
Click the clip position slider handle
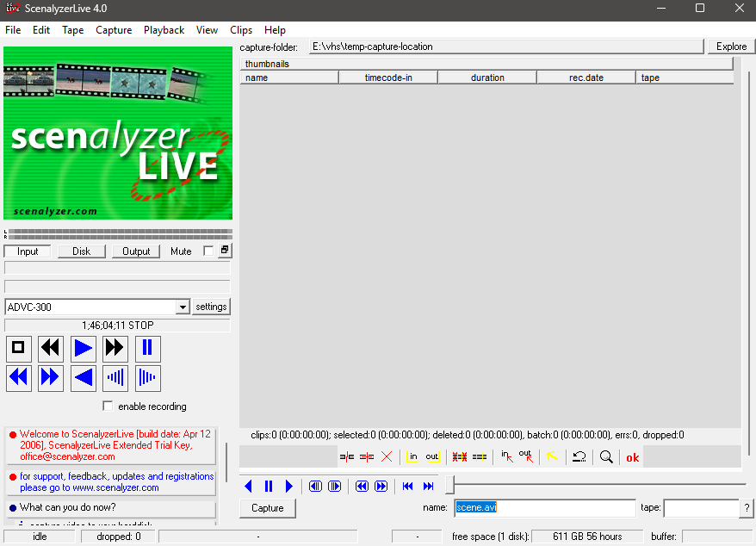449,486
